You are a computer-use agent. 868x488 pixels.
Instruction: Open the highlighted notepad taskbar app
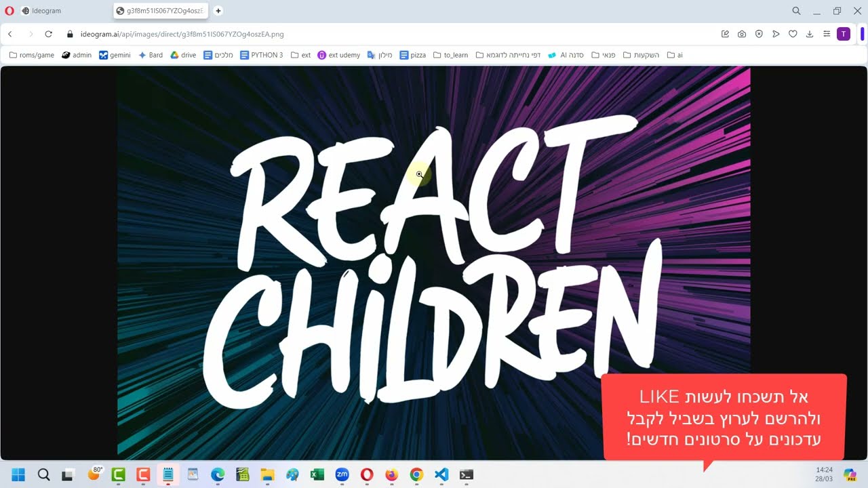point(167,474)
